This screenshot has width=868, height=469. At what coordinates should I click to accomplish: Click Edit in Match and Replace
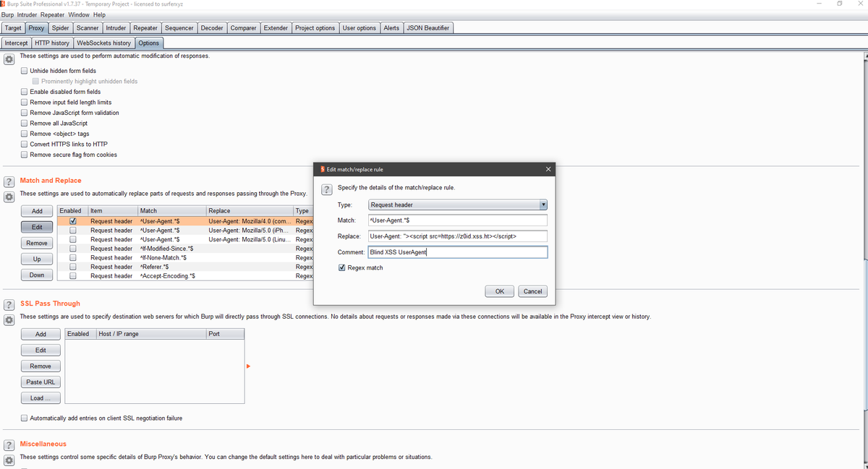[37, 227]
